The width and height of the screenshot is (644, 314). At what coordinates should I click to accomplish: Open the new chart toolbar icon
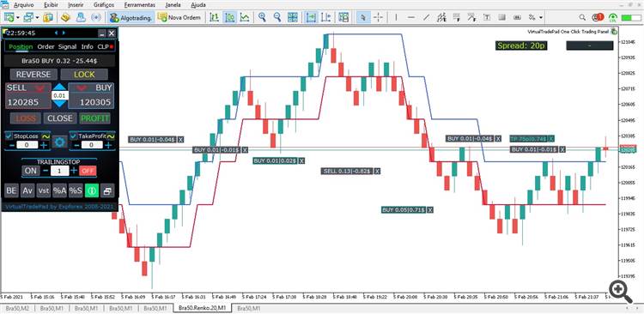(9, 17)
